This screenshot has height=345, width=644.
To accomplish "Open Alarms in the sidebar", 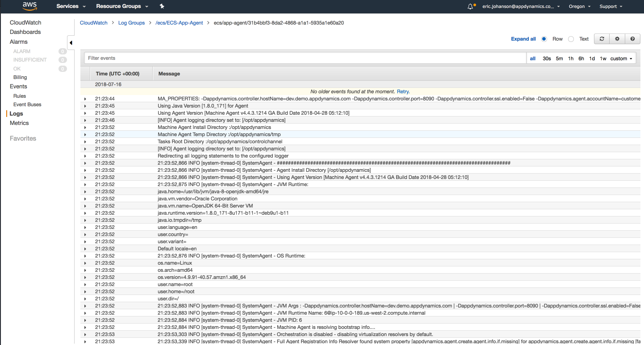I will 19,42.
